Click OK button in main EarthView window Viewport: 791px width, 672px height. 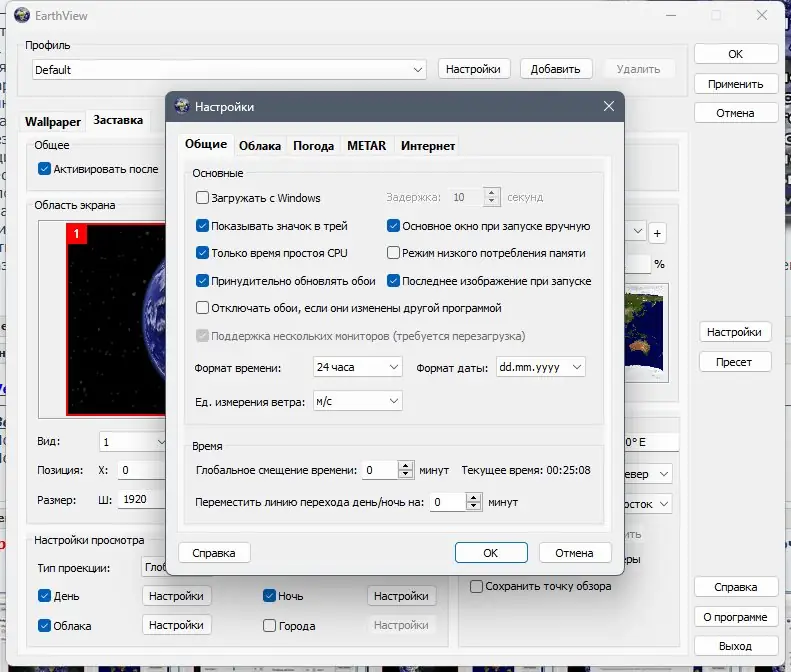coord(736,54)
